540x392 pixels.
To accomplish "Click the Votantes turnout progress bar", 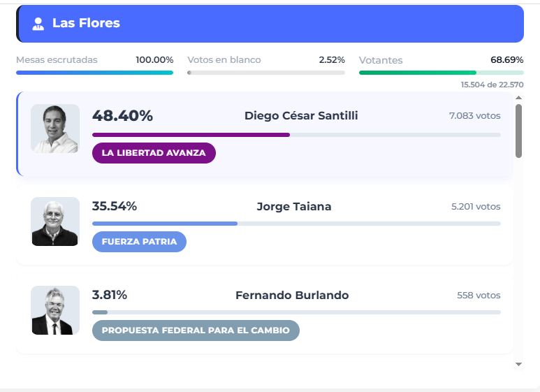I will coord(439,73).
